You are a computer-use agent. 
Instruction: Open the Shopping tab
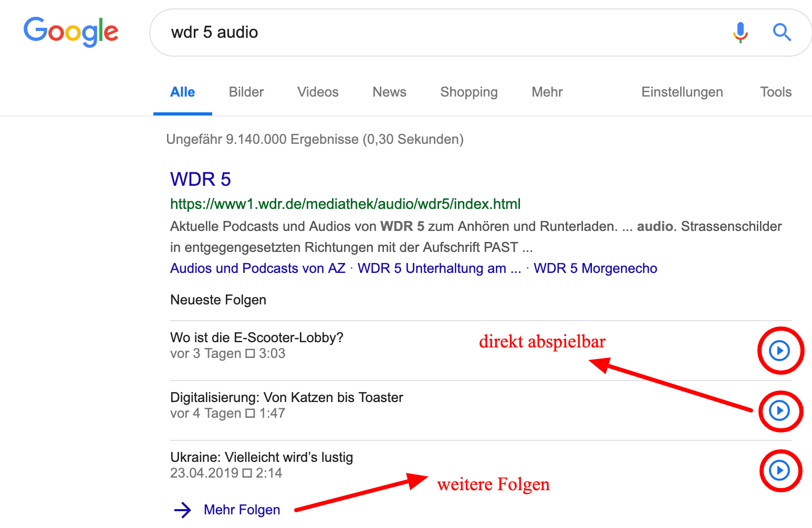(x=469, y=92)
